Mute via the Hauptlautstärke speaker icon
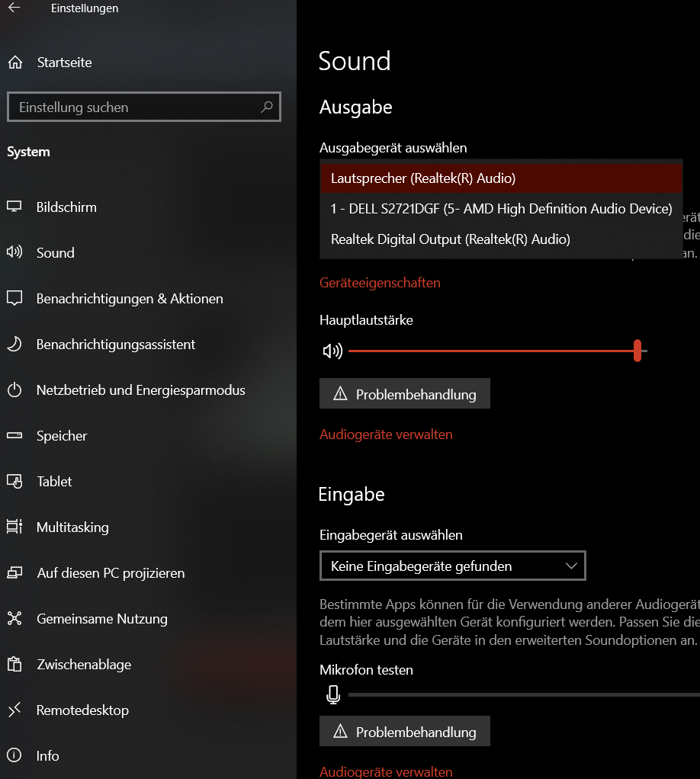Screen dimensions: 700x779 pyautogui.click(x=332, y=351)
